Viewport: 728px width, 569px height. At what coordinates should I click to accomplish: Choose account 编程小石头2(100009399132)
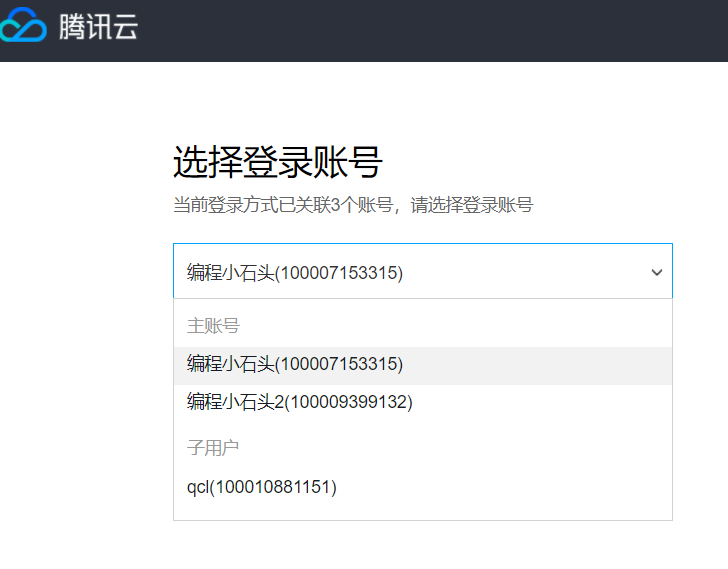pos(422,403)
